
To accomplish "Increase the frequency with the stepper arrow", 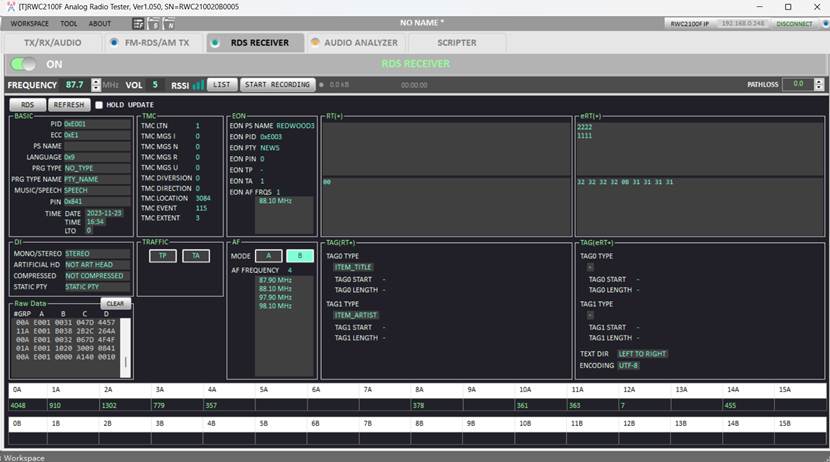I will [96, 81].
